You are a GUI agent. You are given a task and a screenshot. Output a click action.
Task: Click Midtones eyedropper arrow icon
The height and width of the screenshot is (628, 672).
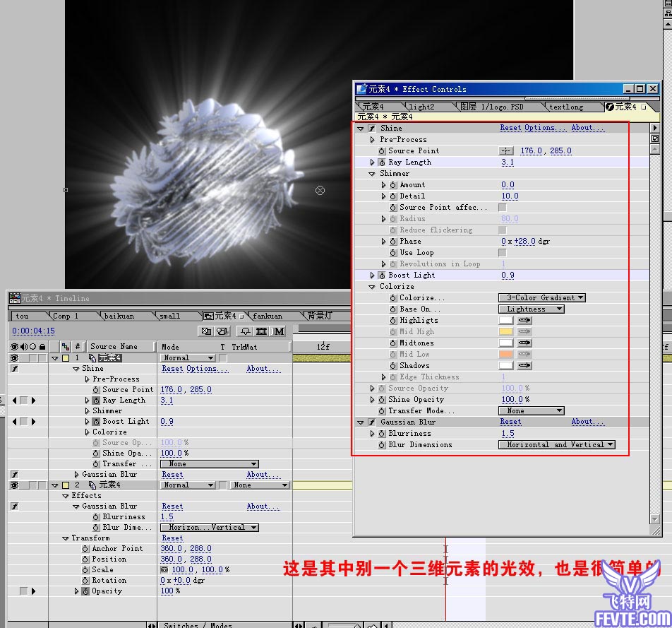(524, 343)
